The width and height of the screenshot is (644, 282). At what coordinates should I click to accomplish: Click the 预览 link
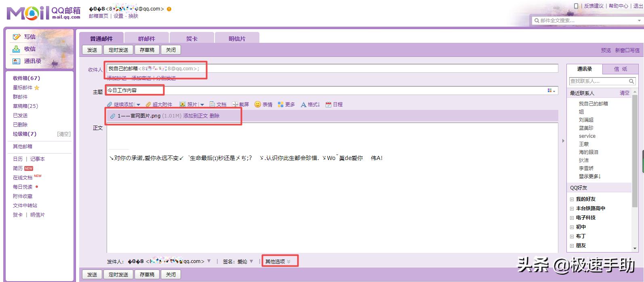[606, 51]
